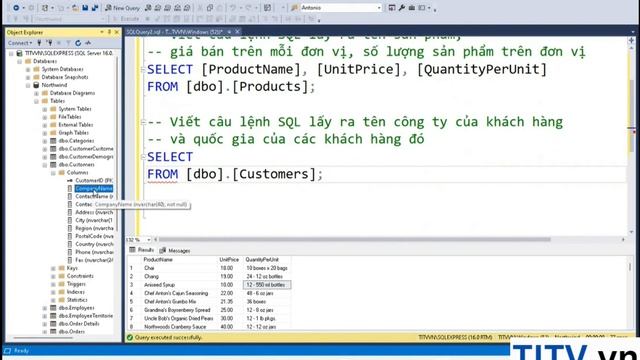Click '[Customers]' in the FROM clause
The height and width of the screenshot is (360, 640).
click(274, 174)
